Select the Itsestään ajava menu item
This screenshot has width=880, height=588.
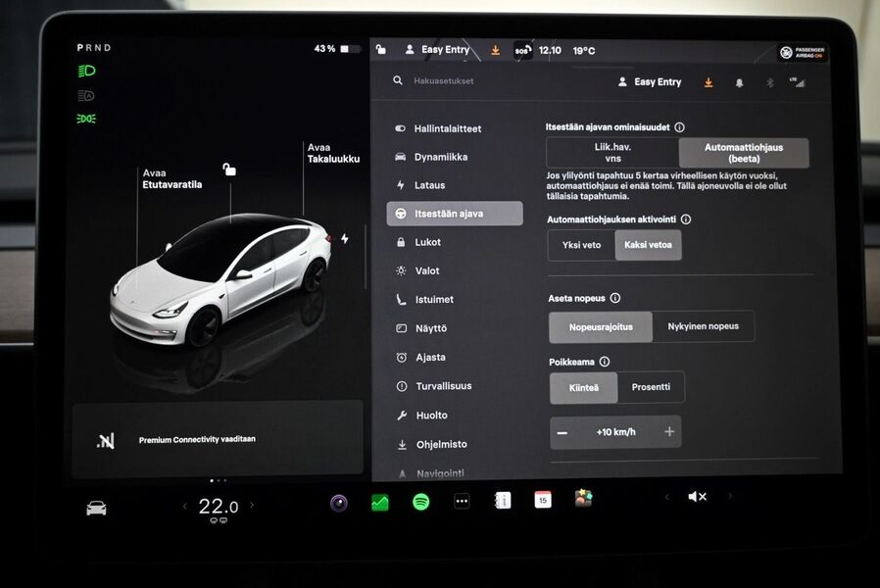click(455, 214)
